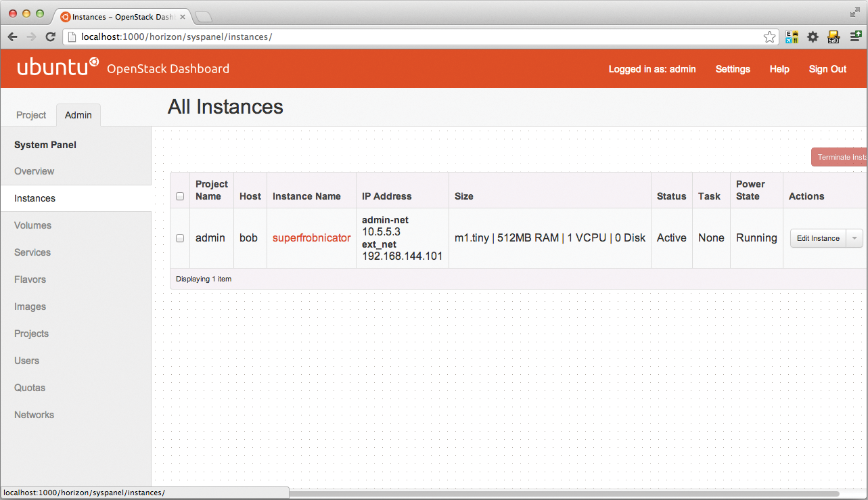868x500 pixels.
Task: Open the superfrobnicator instance link
Action: 311,238
